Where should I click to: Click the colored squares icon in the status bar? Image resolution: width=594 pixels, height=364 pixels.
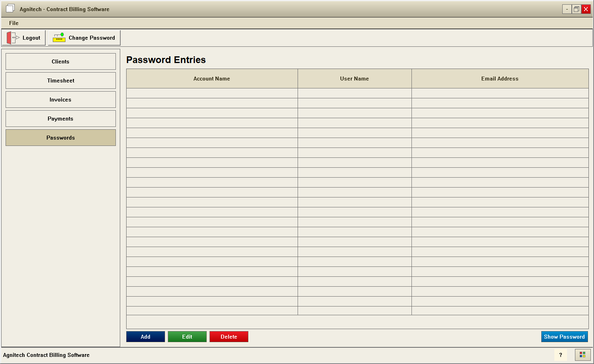(582, 355)
